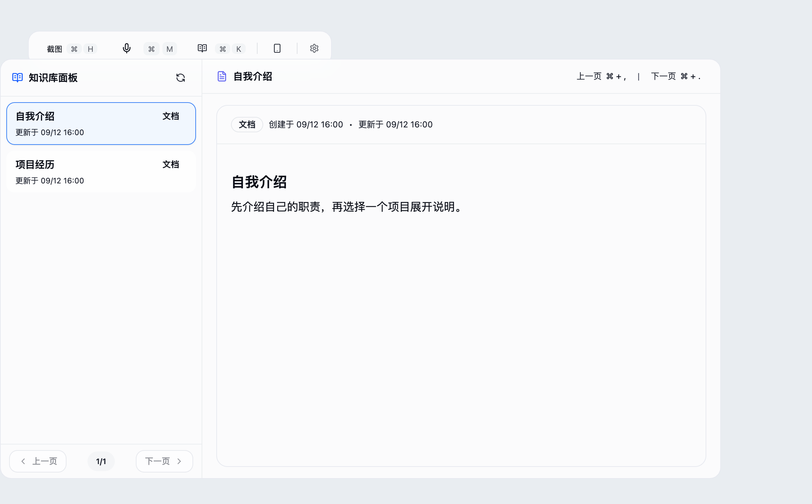Click the large 自我介绍 heading in content
Screen dimensions: 812x504
[259, 182]
